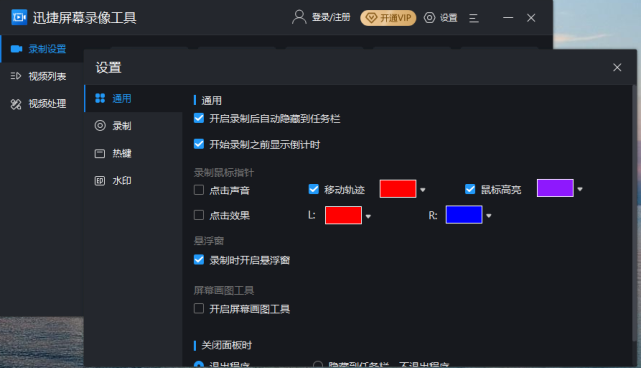Click the scissors icon next to 视频处理
Image resolution: width=641 pixels, height=368 pixels.
coord(16,104)
